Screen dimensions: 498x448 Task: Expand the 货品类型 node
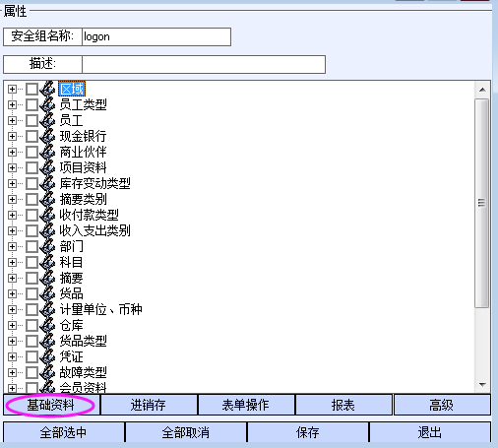pyautogui.click(x=12, y=341)
